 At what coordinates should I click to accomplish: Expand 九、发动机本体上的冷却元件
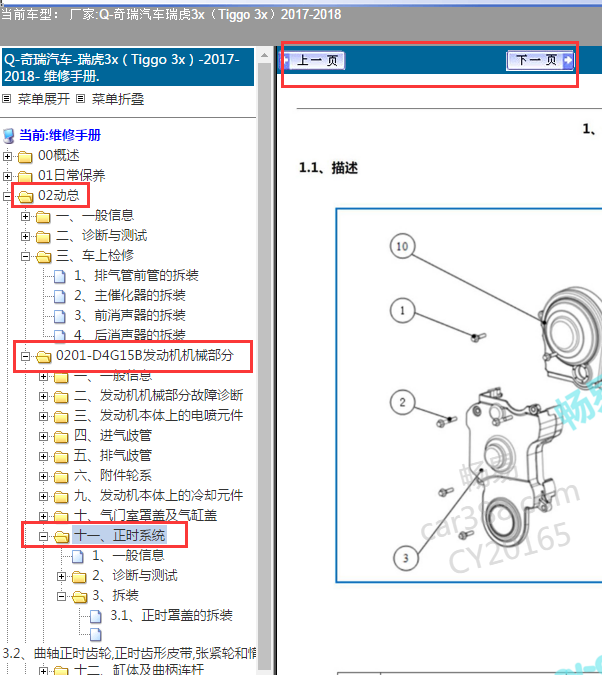click(x=43, y=496)
